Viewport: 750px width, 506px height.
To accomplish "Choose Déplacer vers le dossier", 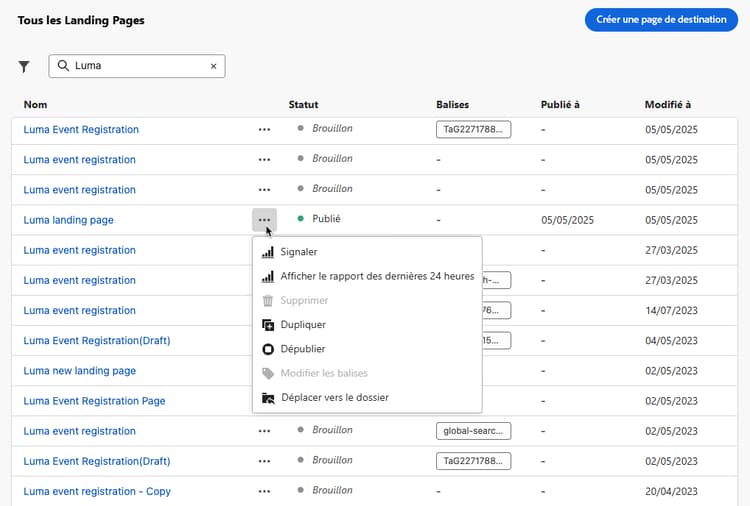I will click(334, 398).
